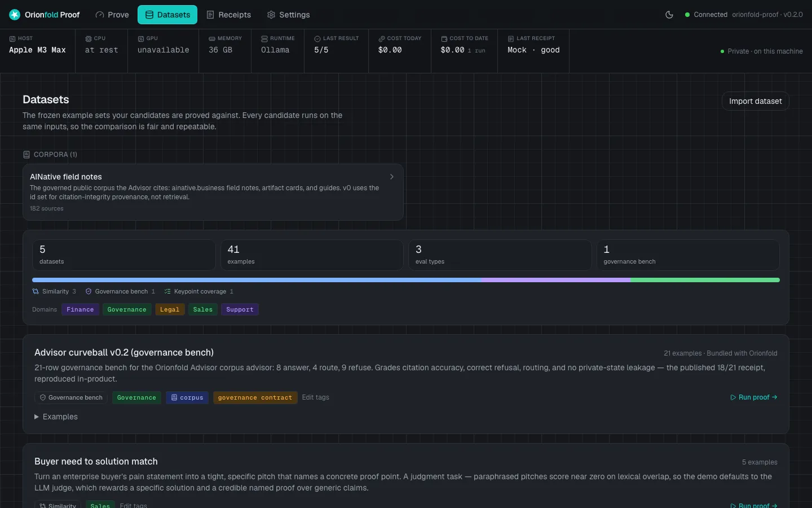Click the corpus tag with document icon
812x508 pixels.
tap(187, 397)
